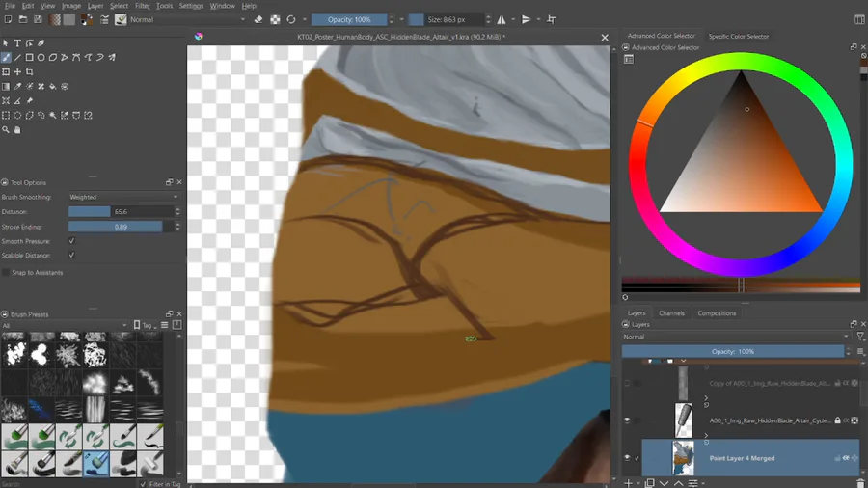Screen dimensions: 868x488
Task: Select the Move tool
Action: 17,72
